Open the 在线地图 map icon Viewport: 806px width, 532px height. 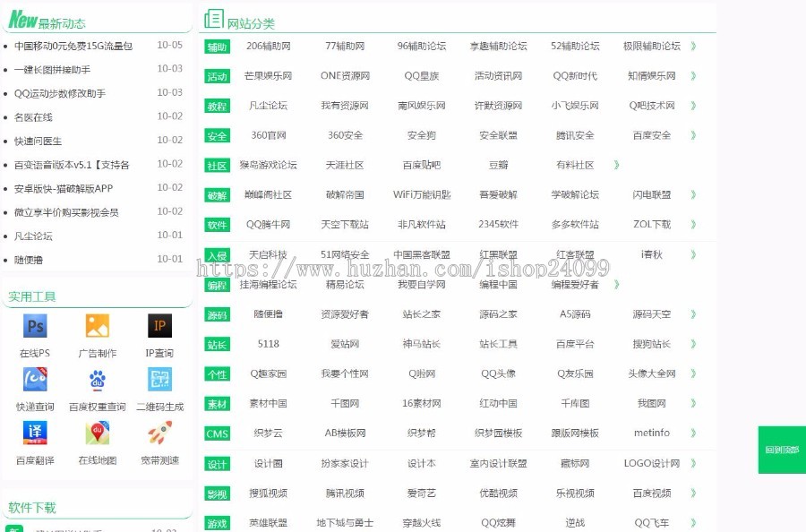pos(97,433)
